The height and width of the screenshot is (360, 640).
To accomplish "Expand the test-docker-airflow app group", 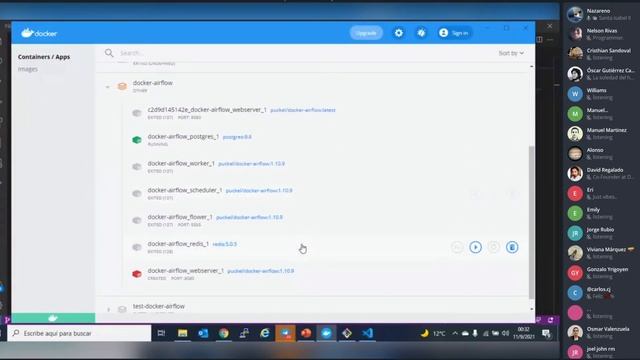I will (x=108, y=310).
